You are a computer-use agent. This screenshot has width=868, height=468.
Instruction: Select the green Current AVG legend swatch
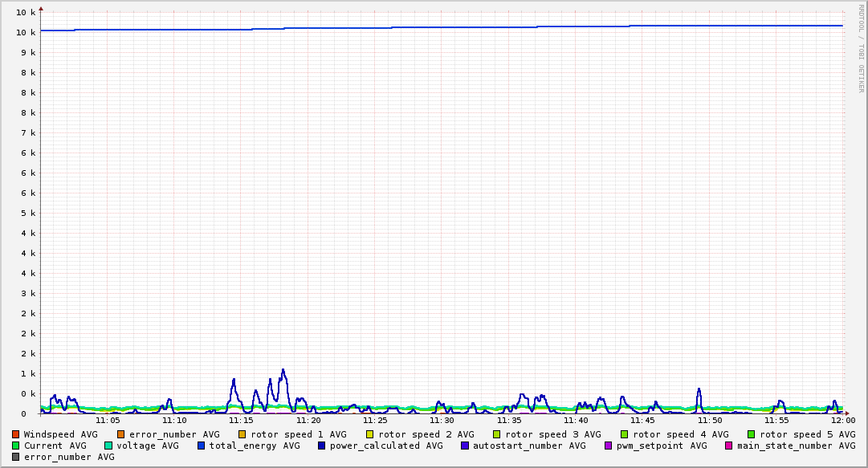click(16, 446)
